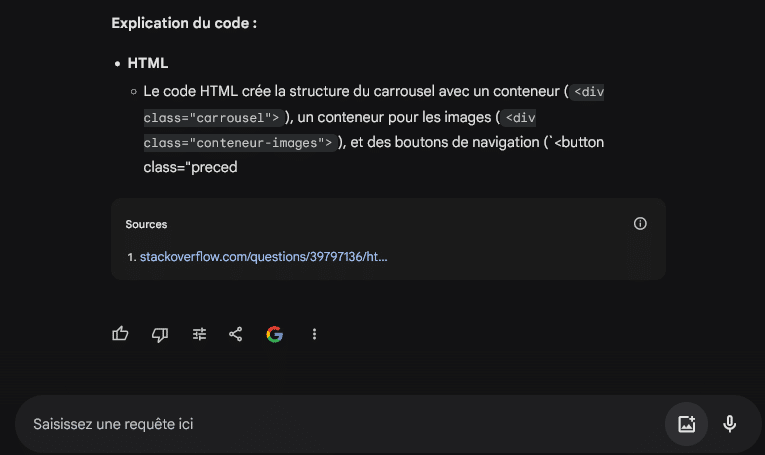Click the 'class="preced' text line

point(190,167)
